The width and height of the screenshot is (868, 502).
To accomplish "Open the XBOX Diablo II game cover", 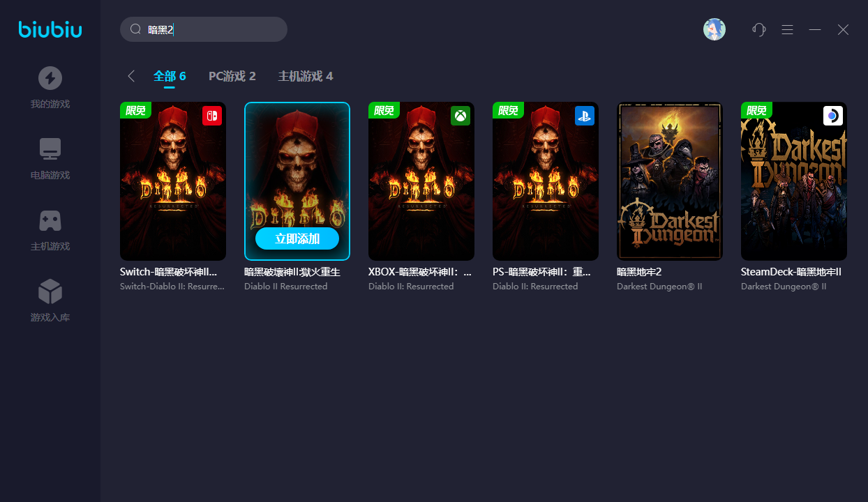I will coord(421,181).
